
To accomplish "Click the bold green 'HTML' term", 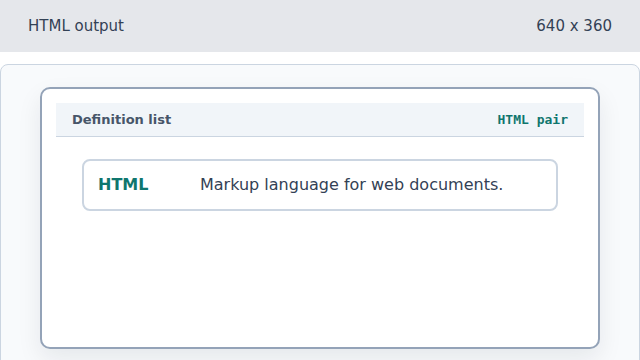I will click(123, 184).
